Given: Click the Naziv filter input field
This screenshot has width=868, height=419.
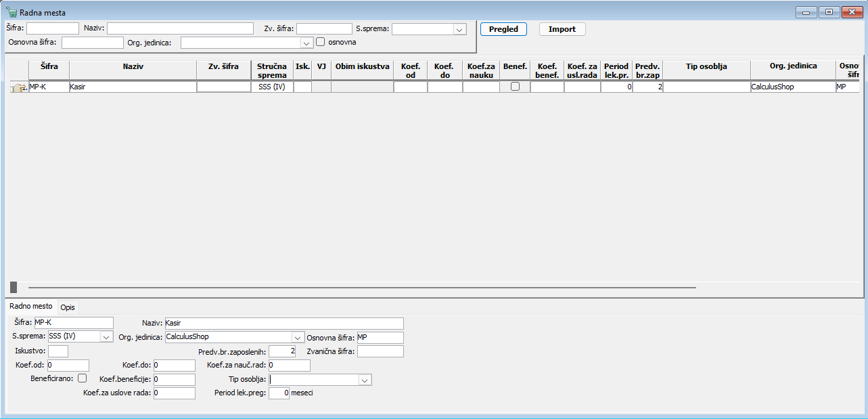Looking at the screenshot, I should click(x=180, y=28).
